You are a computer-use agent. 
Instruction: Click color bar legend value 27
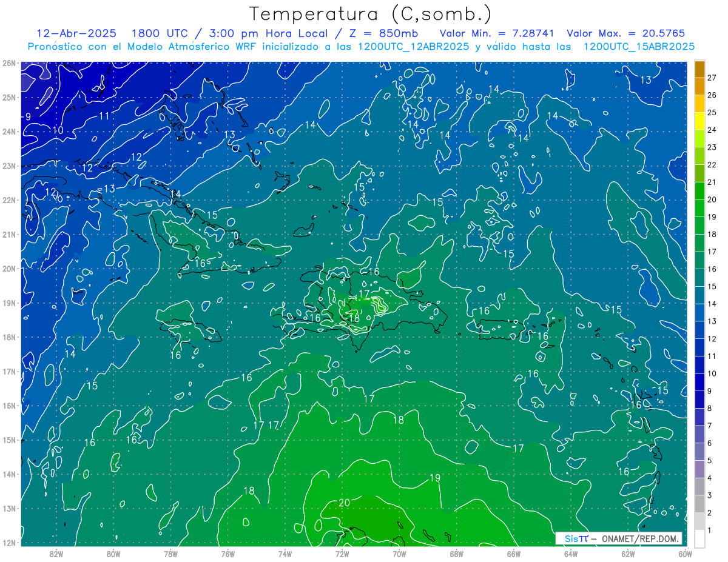tap(712, 78)
